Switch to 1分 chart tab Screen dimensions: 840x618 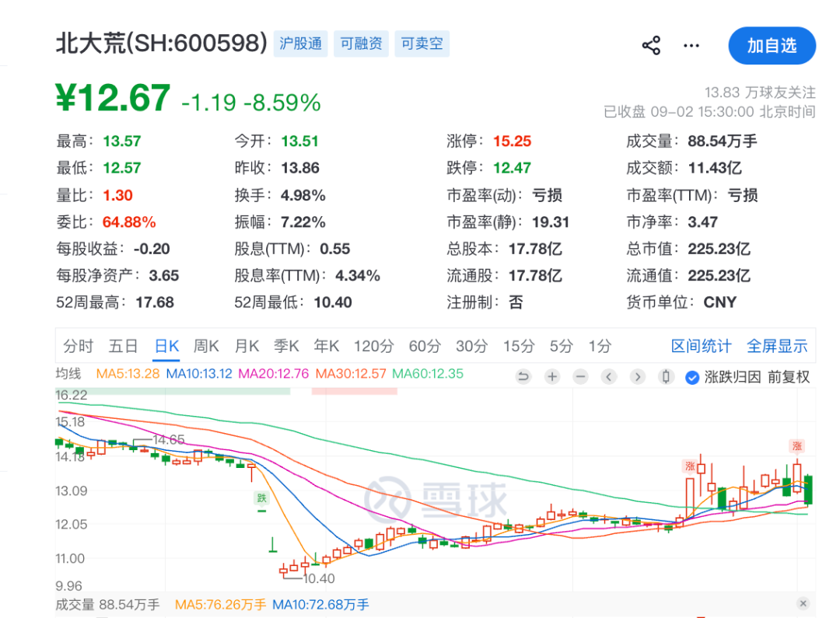[x=600, y=346]
